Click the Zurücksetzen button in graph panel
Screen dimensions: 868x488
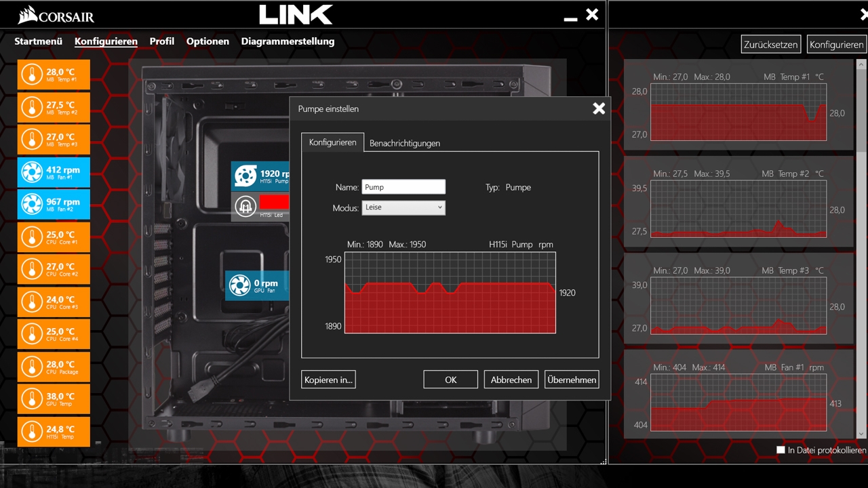pos(771,44)
